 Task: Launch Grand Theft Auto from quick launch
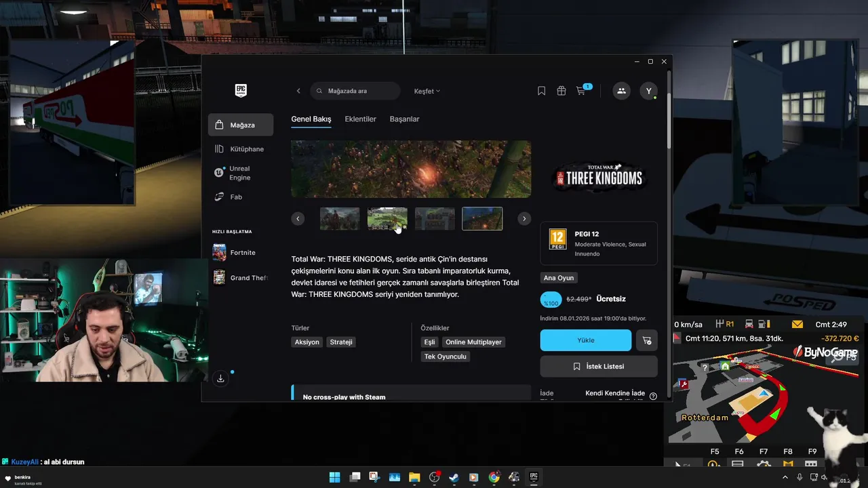point(241,278)
